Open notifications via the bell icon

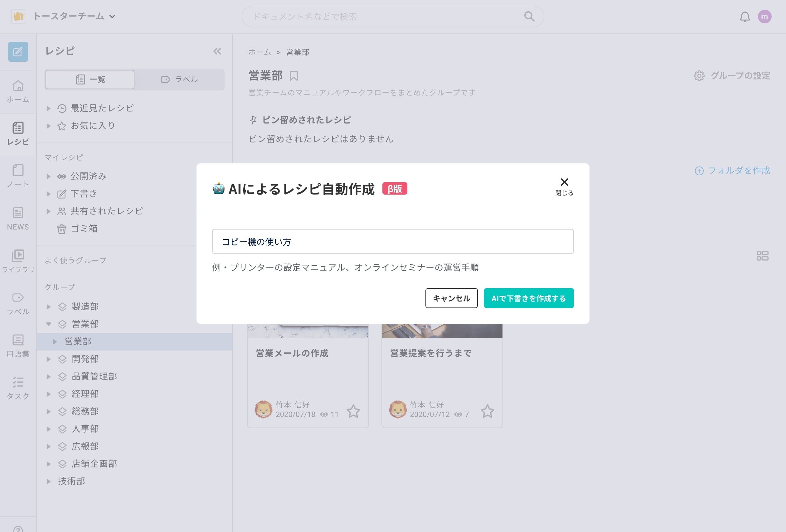(745, 16)
